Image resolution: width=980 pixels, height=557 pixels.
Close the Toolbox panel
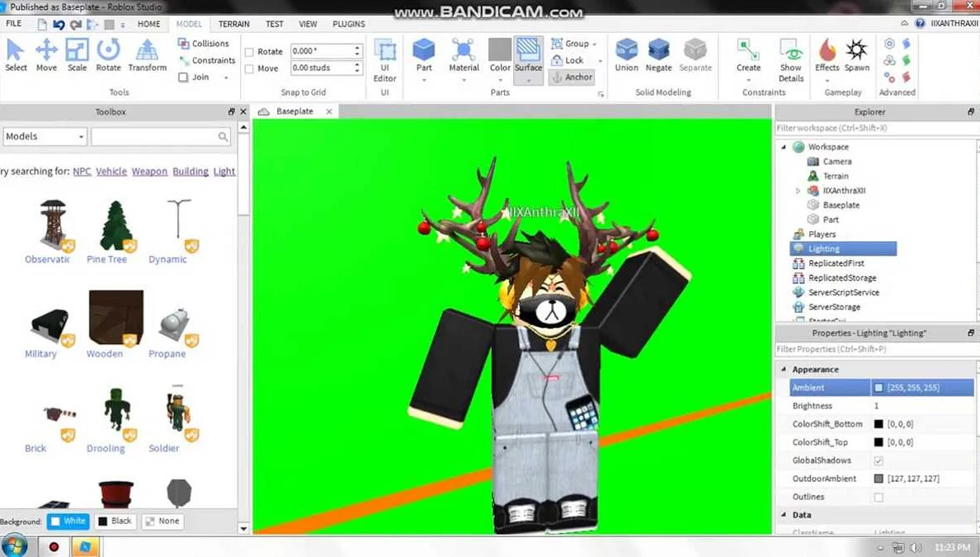[243, 111]
